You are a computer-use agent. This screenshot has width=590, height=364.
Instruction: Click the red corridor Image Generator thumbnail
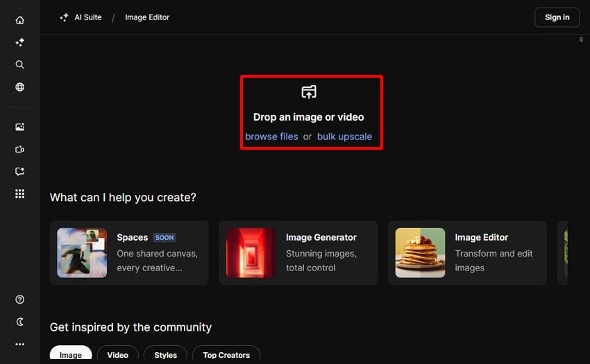pos(251,252)
